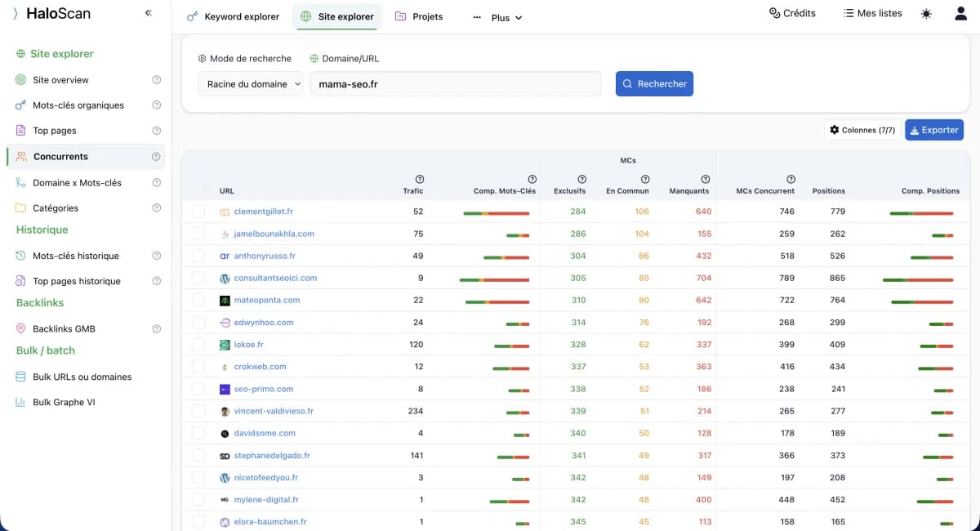Open the Racine du domaine dropdown

point(251,84)
